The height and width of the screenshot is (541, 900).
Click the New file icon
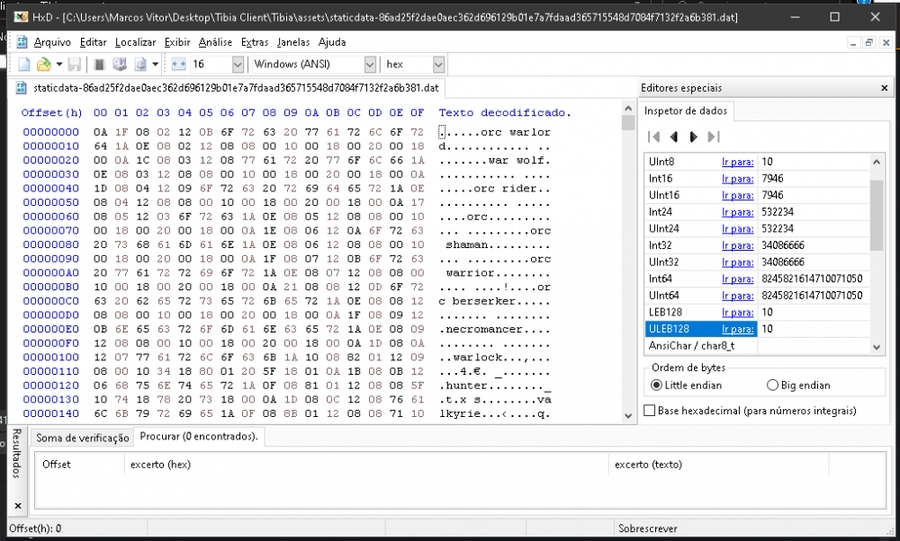pos(24,64)
